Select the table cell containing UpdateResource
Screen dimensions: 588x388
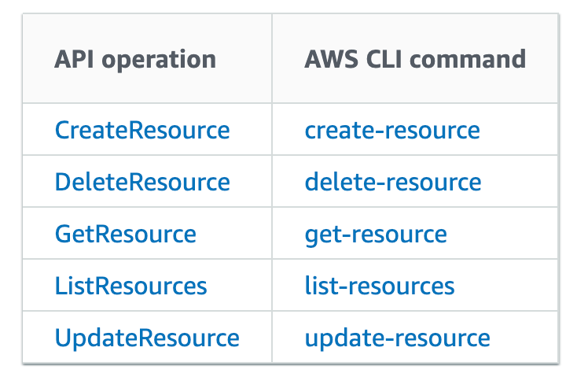[x=147, y=337]
